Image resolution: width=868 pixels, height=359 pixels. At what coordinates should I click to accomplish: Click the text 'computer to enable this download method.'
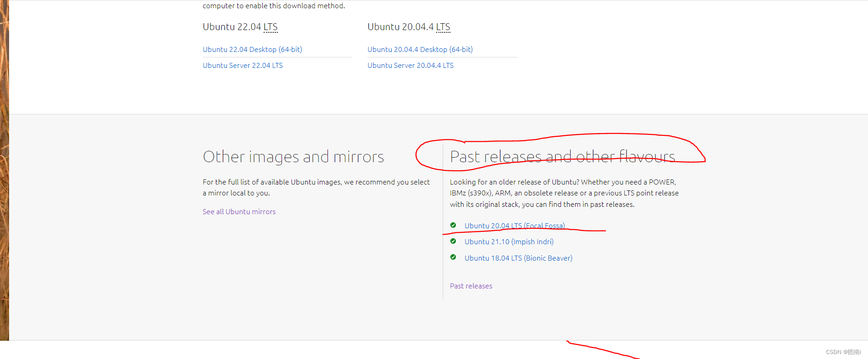274,5
